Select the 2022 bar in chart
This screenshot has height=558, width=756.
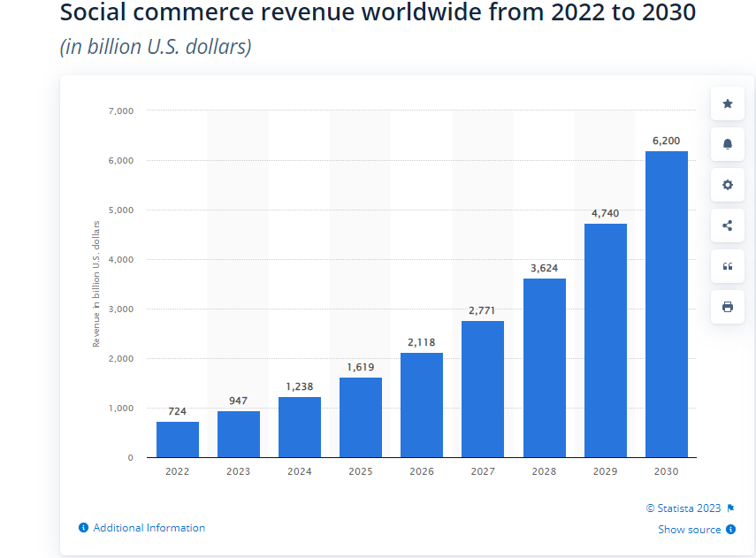tap(178, 440)
